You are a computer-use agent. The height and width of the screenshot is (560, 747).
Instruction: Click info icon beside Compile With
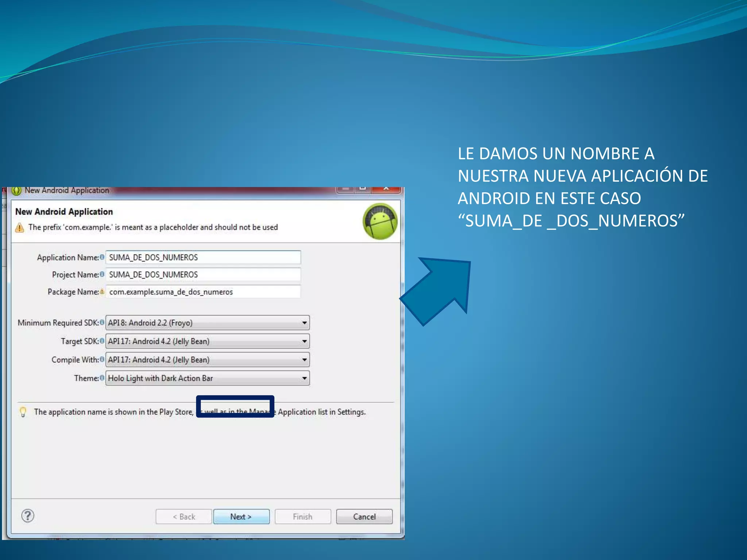pyautogui.click(x=102, y=359)
